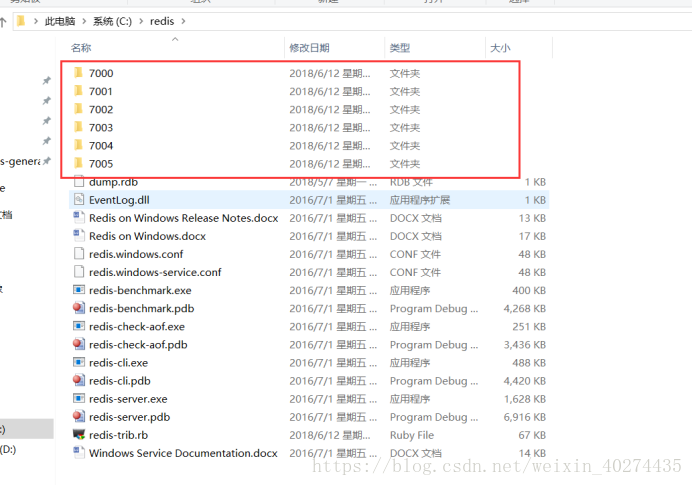Select the (D:) drive in the sidebar
Screen dimensions: 693x486
point(8,449)
